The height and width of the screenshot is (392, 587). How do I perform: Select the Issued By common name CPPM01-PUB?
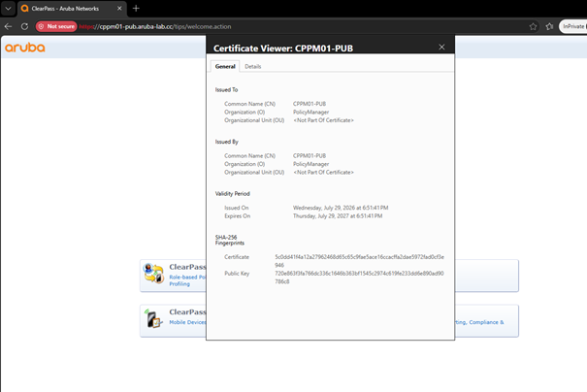point(310,156)
